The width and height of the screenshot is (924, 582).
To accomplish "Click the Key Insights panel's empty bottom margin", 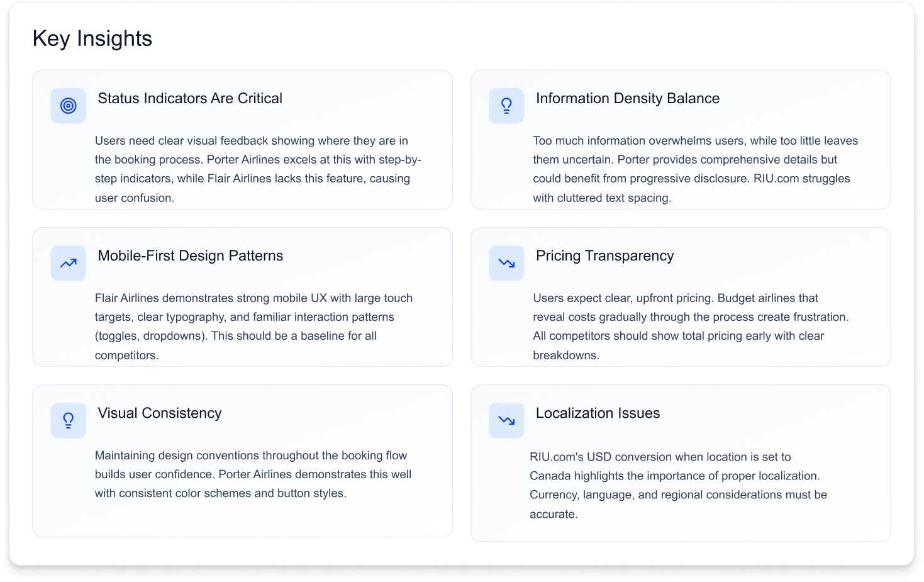I will (462, 554).
